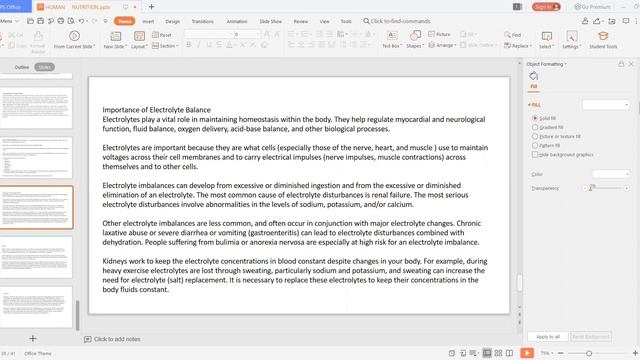640x360 pixels.
Task: Insert a Text Box
Action: click(392, 40)
